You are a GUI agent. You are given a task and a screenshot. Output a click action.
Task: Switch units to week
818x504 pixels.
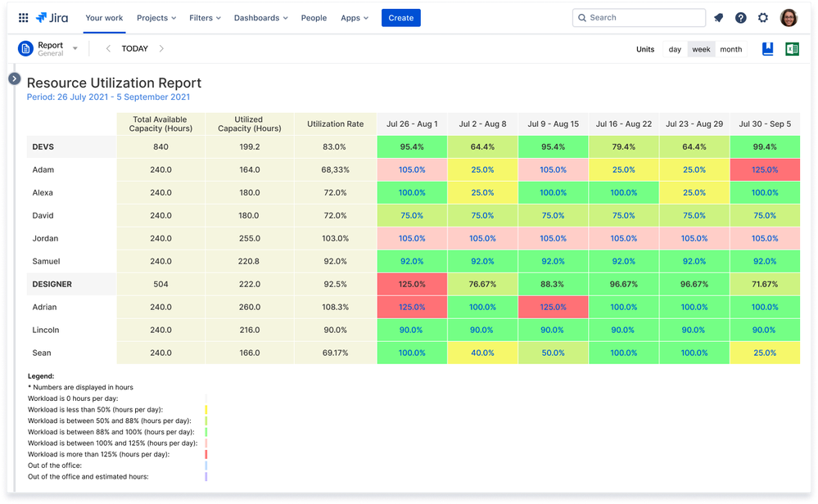[701, 49]
